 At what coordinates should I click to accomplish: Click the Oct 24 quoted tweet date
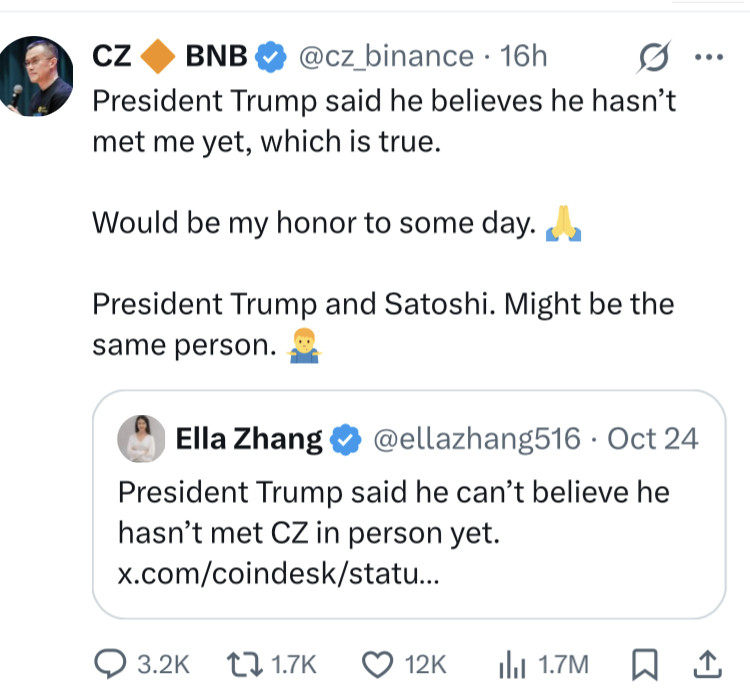pyautogui.click(x=652, y=438)
